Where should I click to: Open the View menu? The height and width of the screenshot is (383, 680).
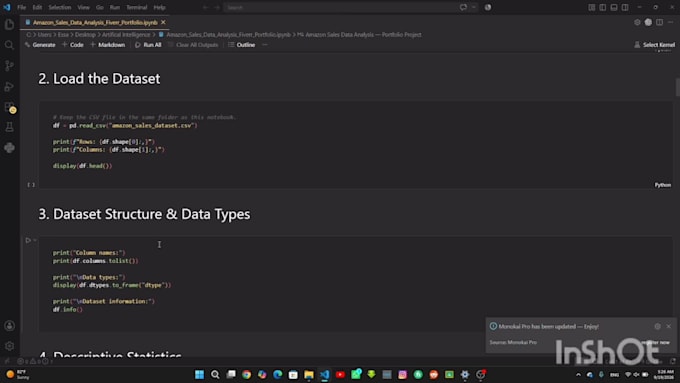click(x=83, y=7)
